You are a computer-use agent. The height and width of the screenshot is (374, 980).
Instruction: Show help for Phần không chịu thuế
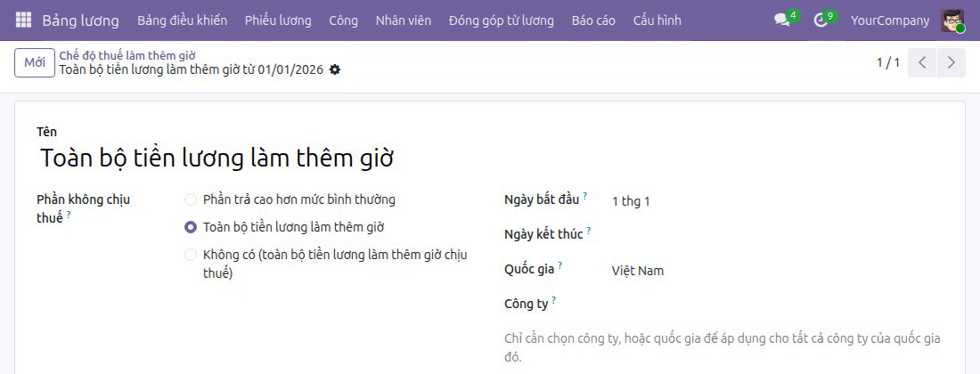tap(69, 215)
